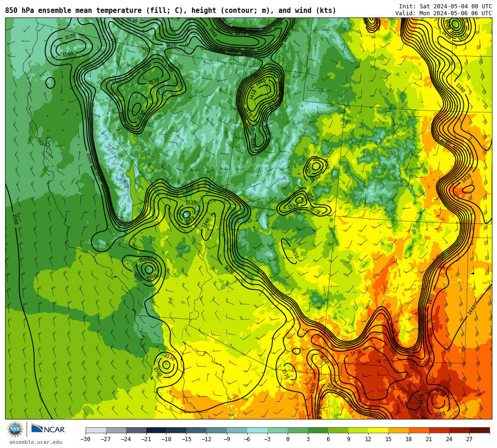Click the legend tick label 15
The height and width of the screenshot is (448, 497).
click(x=388, y=439)
